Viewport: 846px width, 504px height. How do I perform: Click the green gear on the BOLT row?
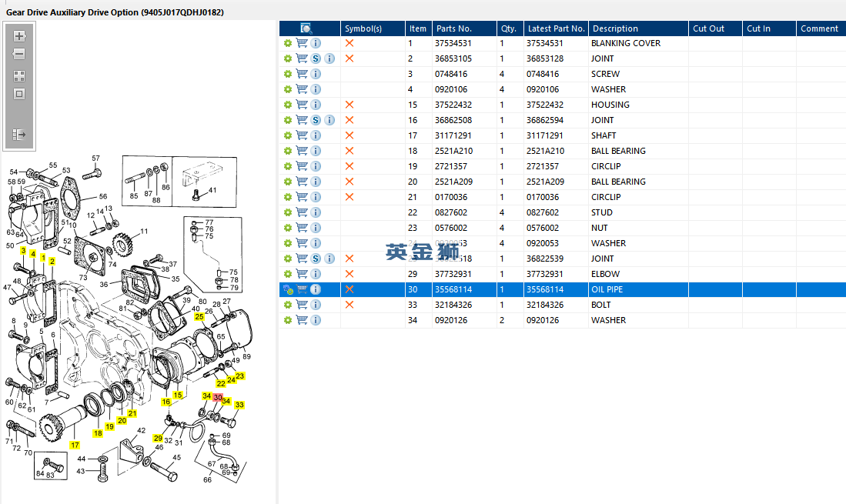point(288,305)
